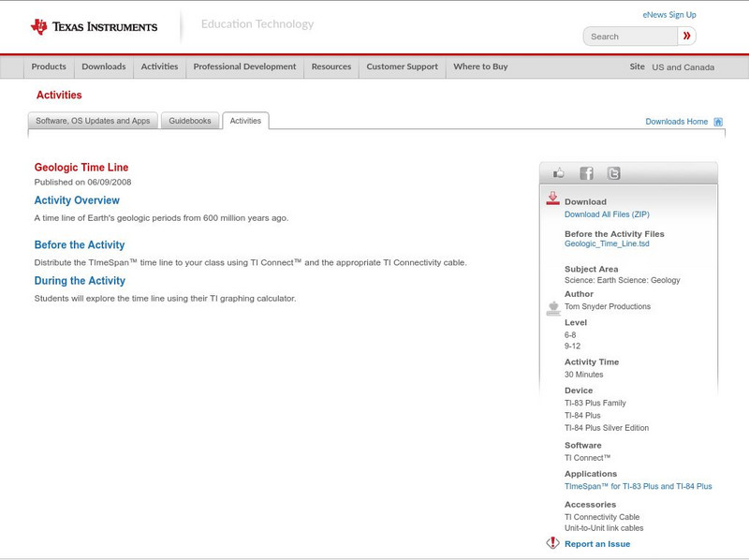Click the red search submit arrow button
The height and width of the screenshot is (560, 749).
pyautogui.click(x=687, y=37)
